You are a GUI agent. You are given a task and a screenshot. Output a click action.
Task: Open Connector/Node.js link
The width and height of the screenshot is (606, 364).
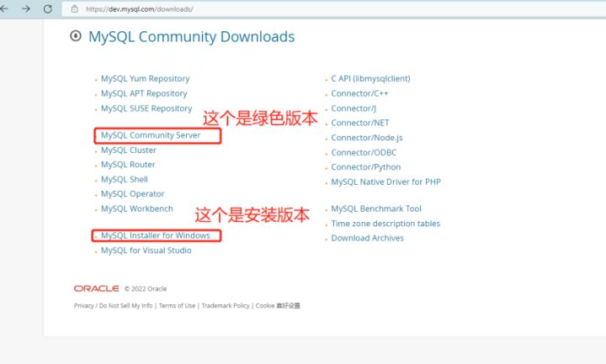pyautogui.click(x=367, y=138)
